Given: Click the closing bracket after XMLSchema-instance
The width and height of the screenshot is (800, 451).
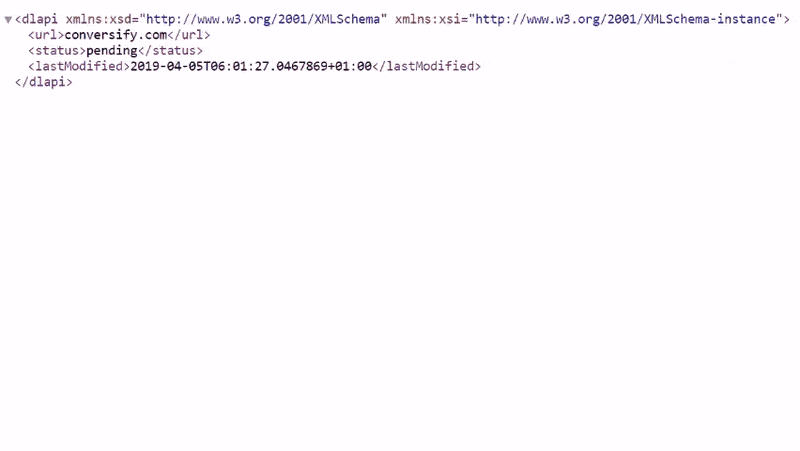Looking at the screenshot, I should [x=786, y=19].
